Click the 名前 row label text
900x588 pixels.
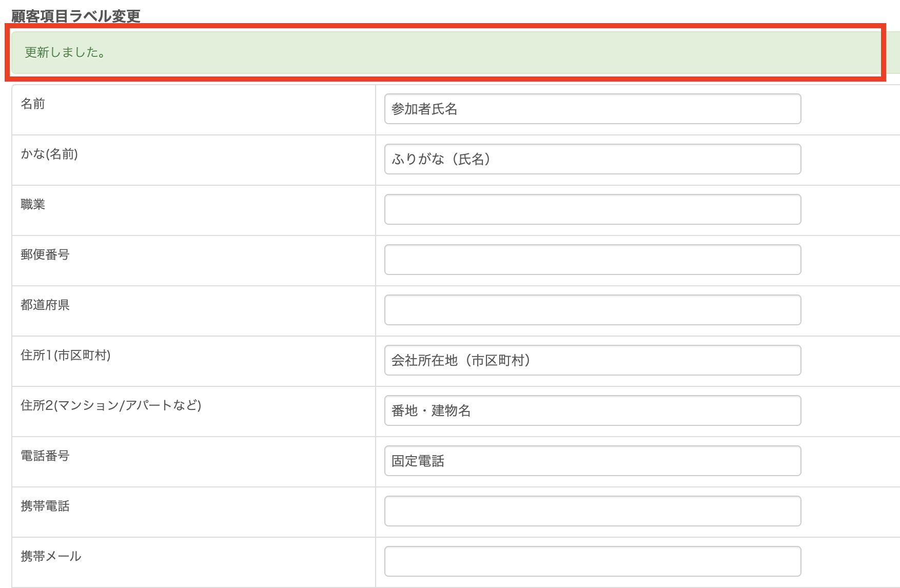click(33, 104)
